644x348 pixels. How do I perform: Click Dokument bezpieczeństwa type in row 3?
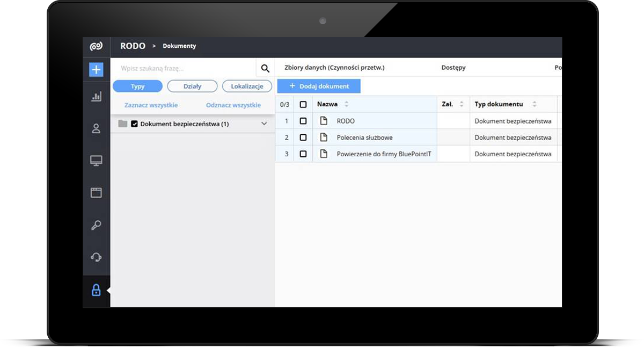513,154
